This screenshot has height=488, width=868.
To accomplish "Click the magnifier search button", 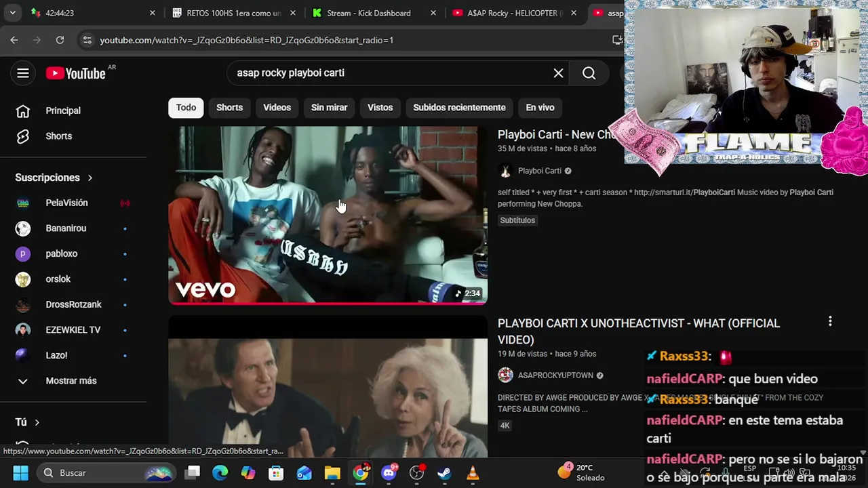I will coord(589,73).
